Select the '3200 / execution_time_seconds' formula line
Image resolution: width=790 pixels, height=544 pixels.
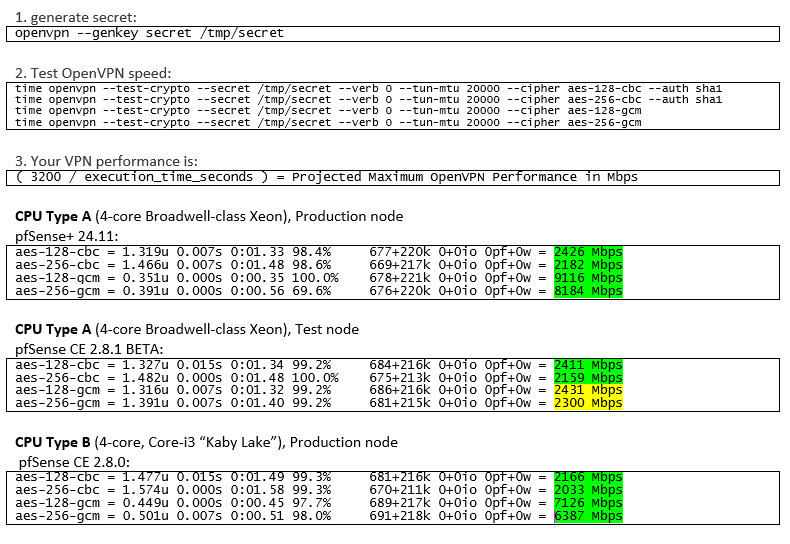point(326,177)
